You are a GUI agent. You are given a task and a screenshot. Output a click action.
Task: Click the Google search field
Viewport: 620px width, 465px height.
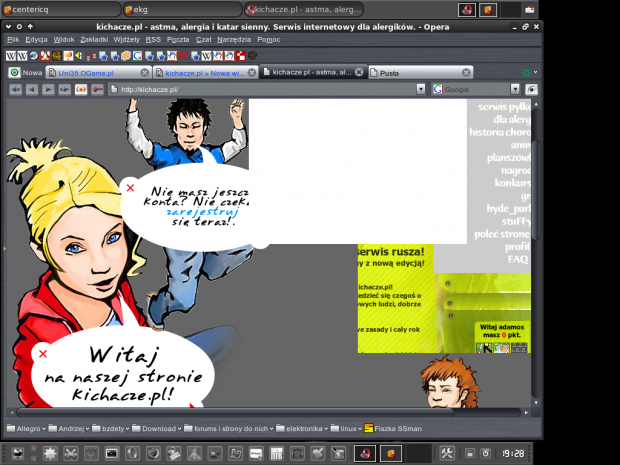tap(471, 89)
